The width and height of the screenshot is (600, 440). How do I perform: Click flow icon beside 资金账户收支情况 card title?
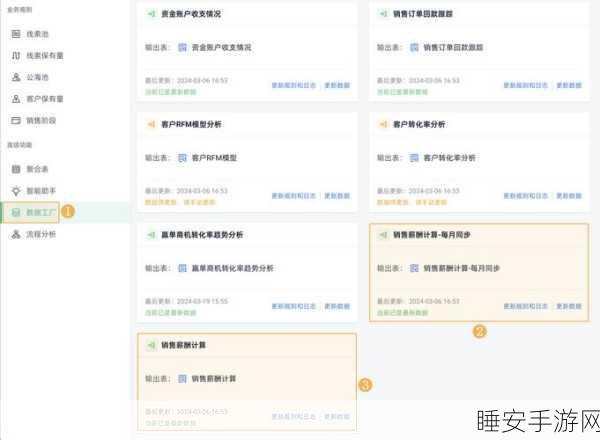point(152,14)
